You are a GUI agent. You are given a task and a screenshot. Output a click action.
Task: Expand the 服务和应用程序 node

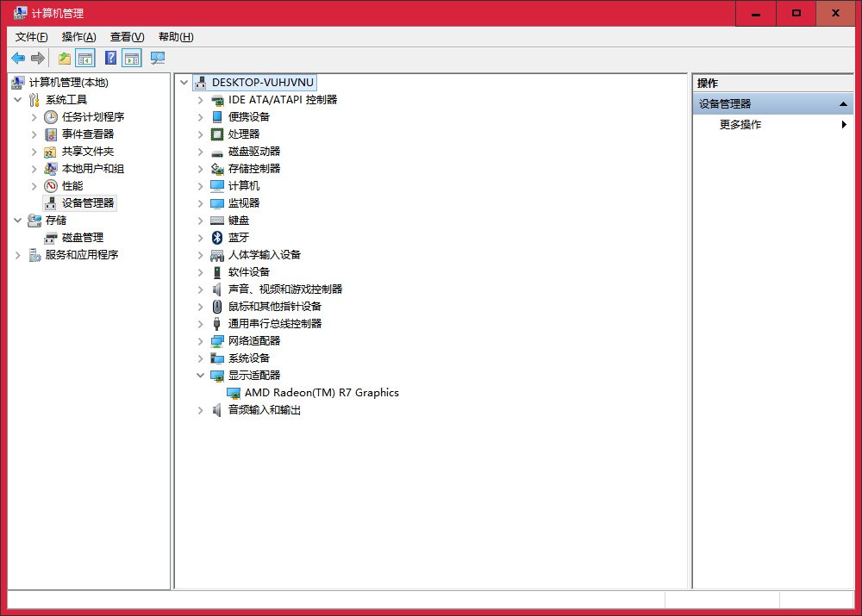17,255
